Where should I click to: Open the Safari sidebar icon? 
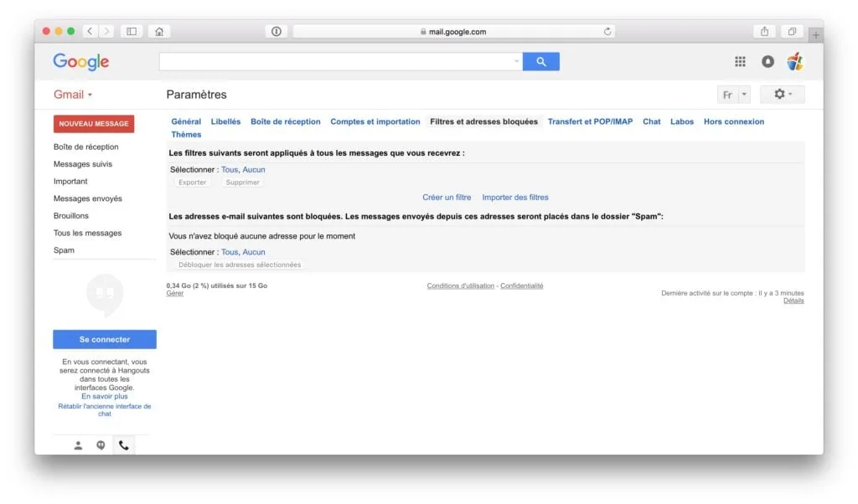[132, 31]
